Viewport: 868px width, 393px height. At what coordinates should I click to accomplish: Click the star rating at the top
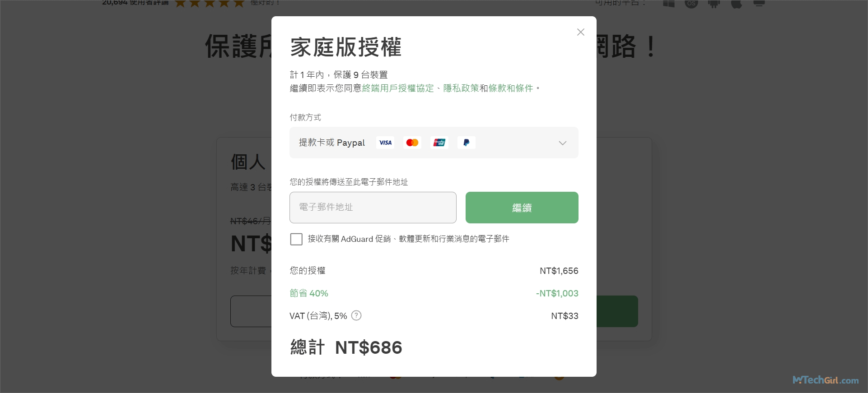tap(210, 4)
